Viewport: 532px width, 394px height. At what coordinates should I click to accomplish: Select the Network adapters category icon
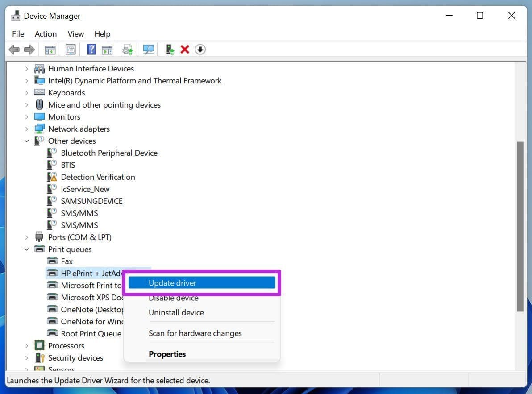(39, 129)
